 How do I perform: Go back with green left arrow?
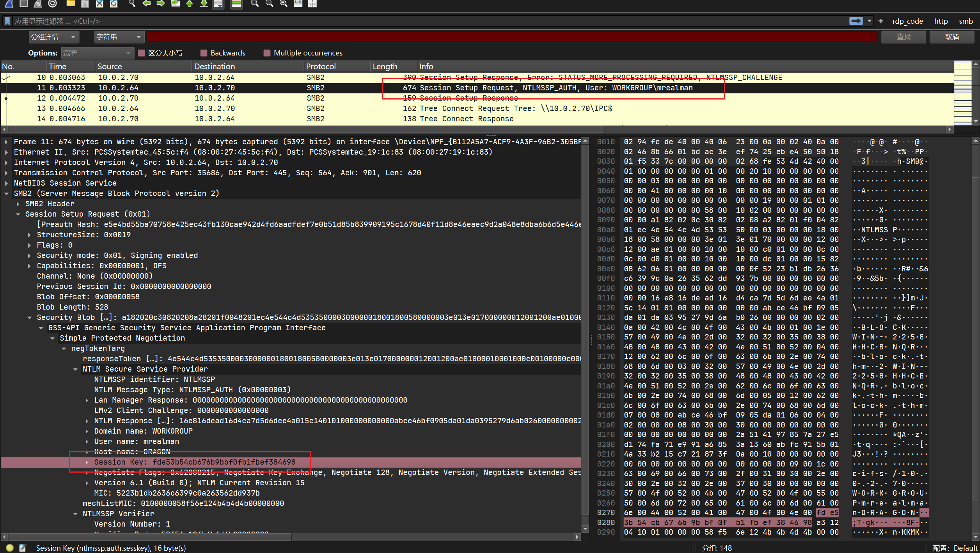[x=146, y=3]
